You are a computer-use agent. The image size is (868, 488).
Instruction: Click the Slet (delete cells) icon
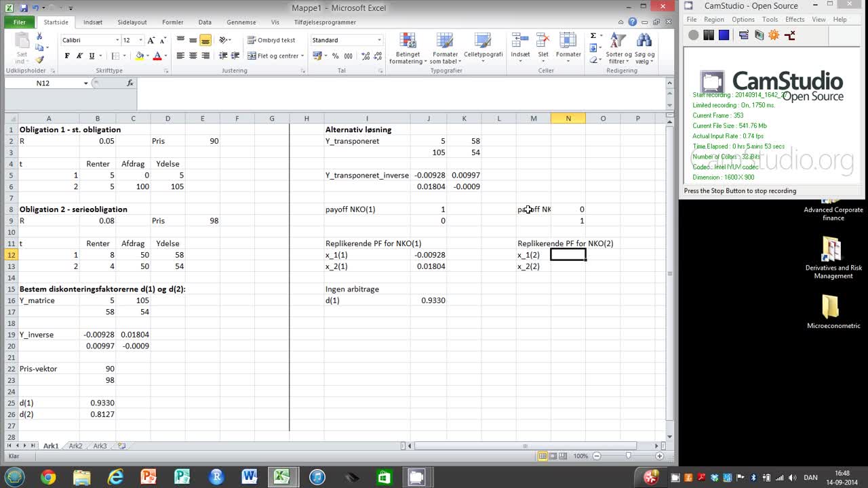coord(543,41)
